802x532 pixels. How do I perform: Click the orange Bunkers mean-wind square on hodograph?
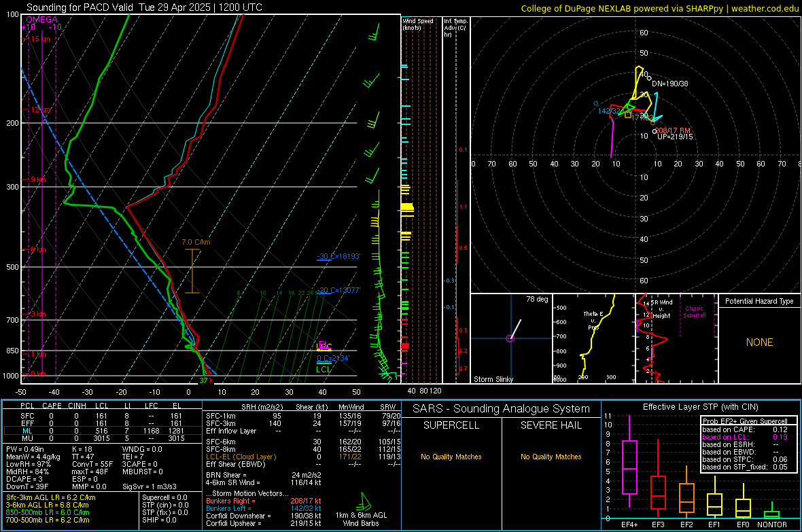tap(627, 115)
